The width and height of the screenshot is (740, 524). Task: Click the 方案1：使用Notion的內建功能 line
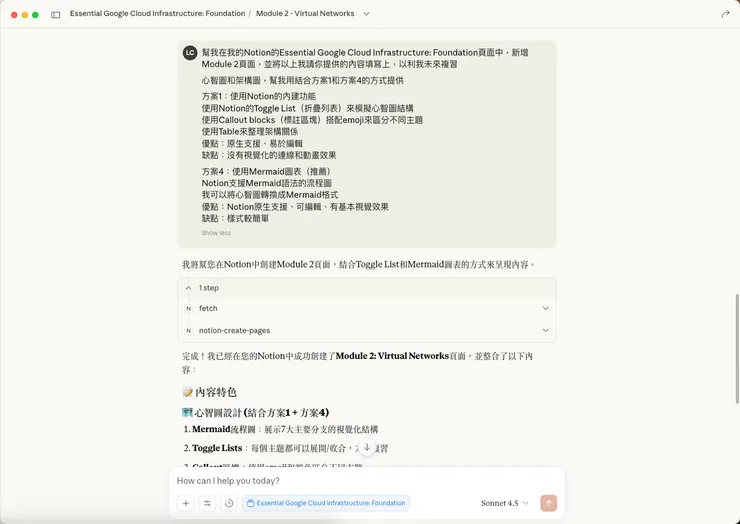(259, 96)
